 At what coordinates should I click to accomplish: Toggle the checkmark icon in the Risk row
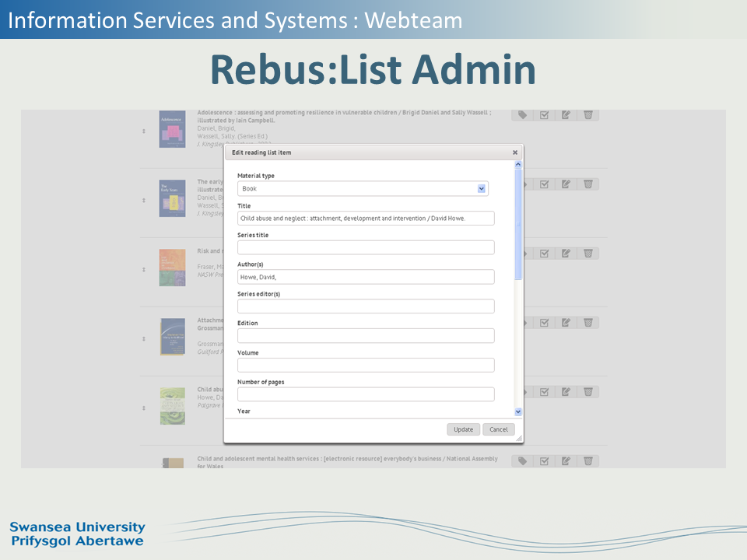545,254
